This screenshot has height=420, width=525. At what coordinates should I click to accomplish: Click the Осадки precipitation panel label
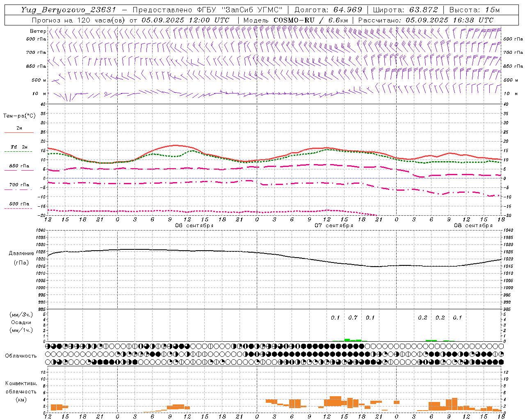[x=21, y=322]
